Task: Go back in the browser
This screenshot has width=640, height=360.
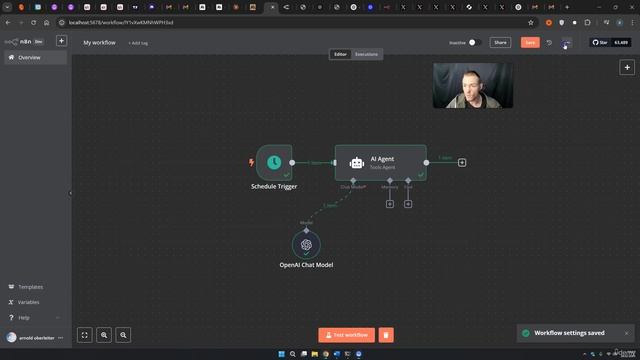Action: 8,22
